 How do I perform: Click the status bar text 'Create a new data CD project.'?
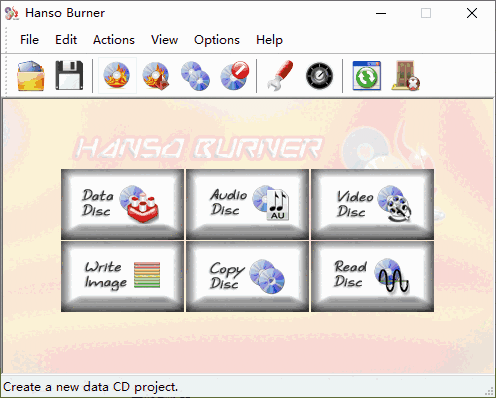pos(91,387)
